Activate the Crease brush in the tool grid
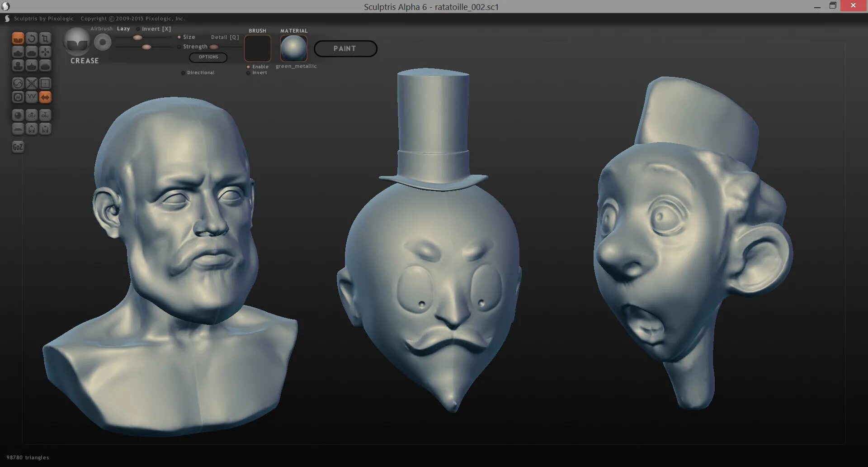 (x=18, y=38)
